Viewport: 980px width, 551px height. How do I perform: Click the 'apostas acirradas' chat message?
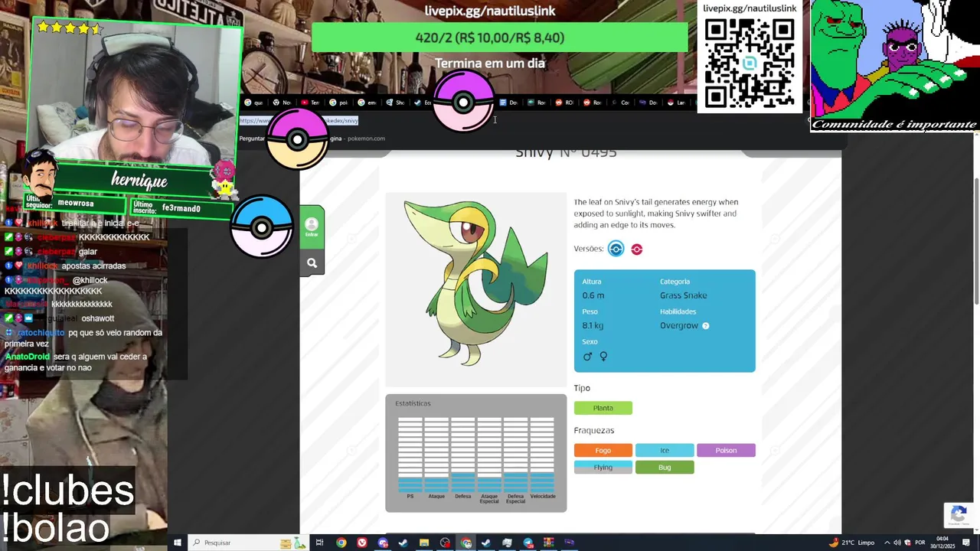pos(93,266)
